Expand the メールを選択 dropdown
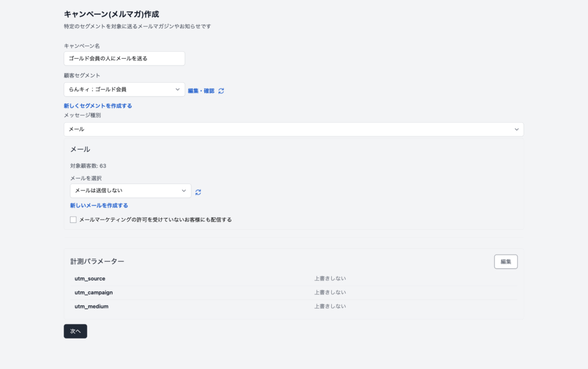 [129, 191]
